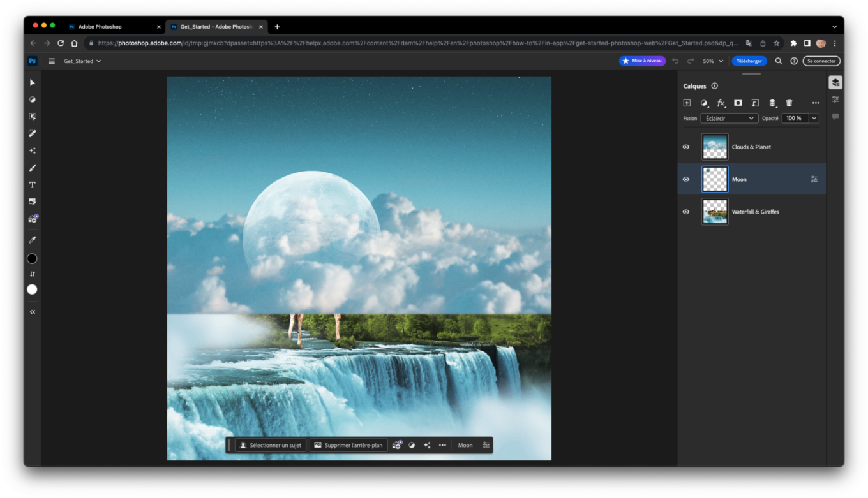This screenshot has width=868, height=498.
Task: Open more layer options ellipsis in Calques
Action: 816,103
